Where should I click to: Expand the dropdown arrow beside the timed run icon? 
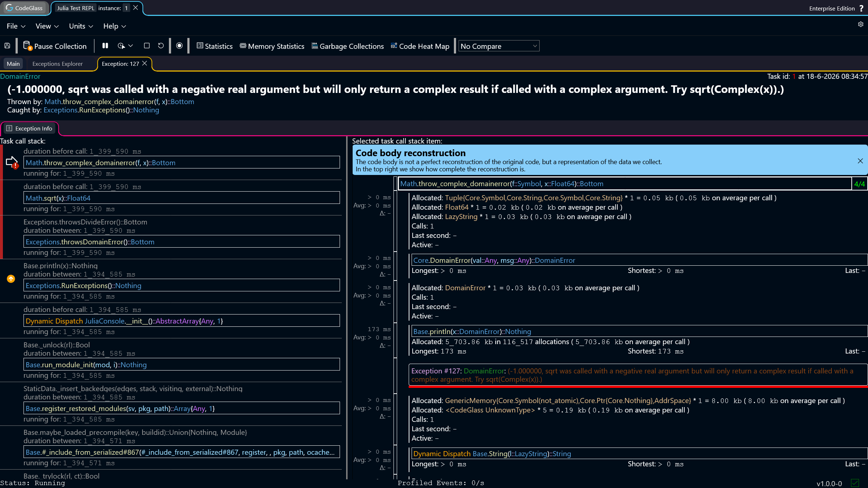click(131, 46)
